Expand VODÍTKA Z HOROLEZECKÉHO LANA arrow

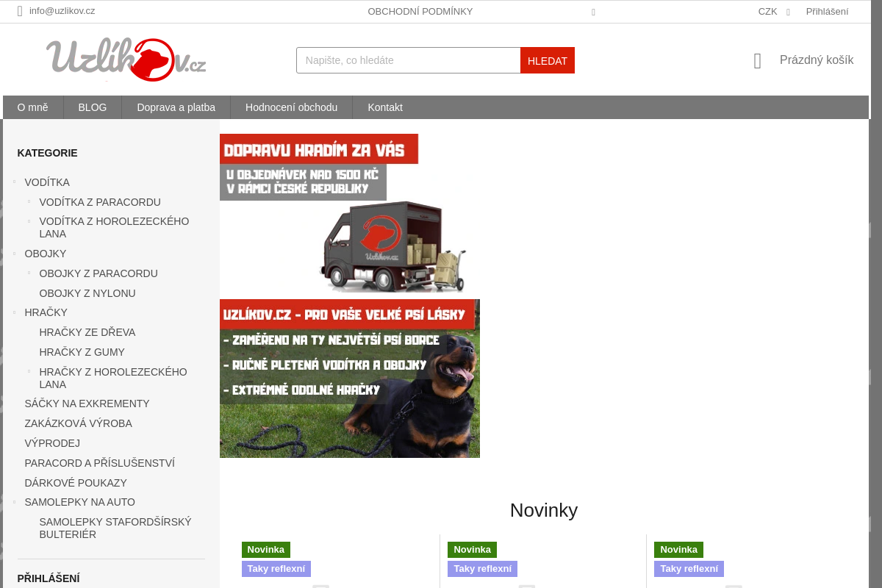click(29, 220)
